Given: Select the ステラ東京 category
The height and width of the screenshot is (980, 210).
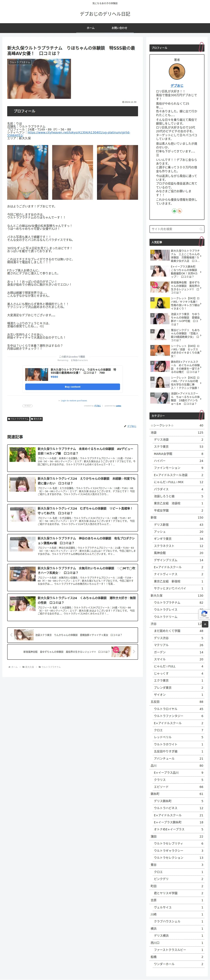Looking at the screenshot, I should (x=178, y=447).
